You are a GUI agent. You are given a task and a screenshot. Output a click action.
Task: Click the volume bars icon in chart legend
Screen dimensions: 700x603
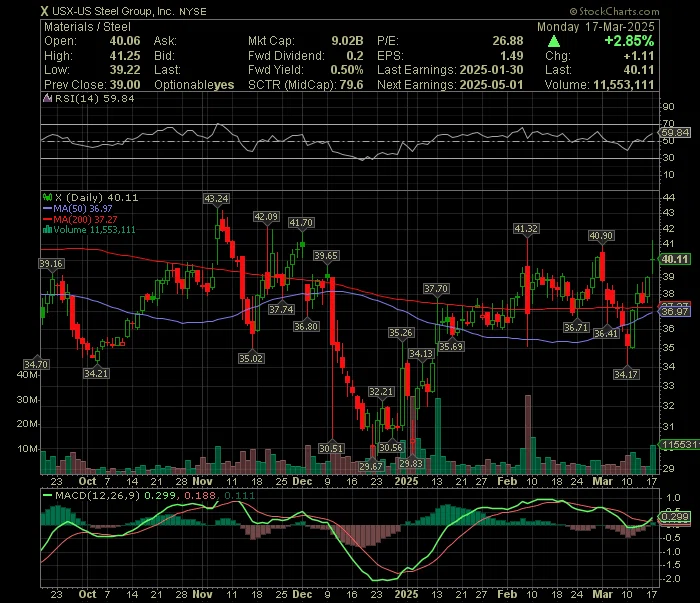tap(47, 230)
